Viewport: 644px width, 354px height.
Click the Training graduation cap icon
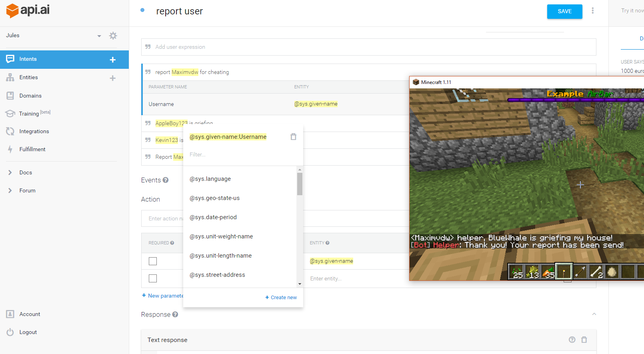10,114
